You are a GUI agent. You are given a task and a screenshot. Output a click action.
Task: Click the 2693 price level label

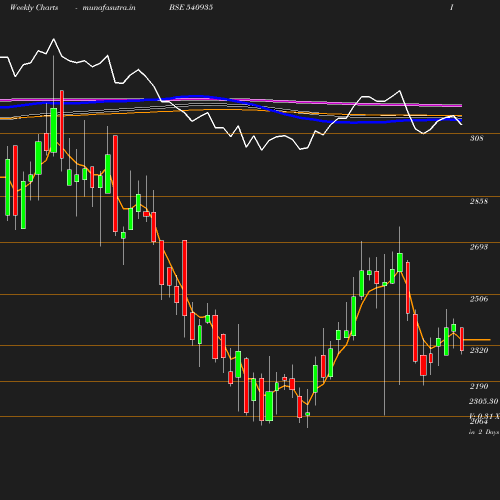pyautogui.click(x=479, y=247)
